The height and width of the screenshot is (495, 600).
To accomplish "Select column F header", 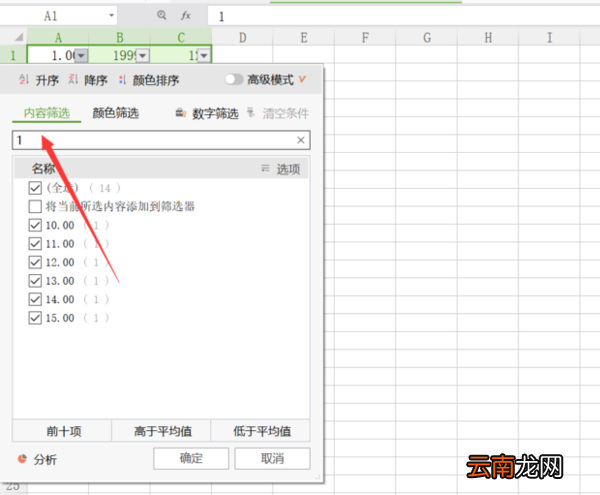I will [365, 37].
